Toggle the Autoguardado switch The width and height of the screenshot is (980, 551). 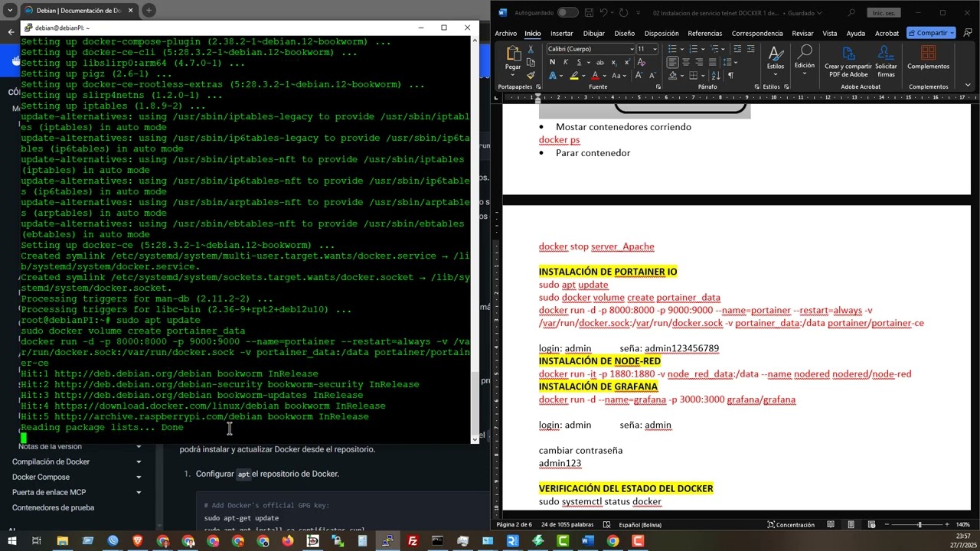tap(567, 12)
